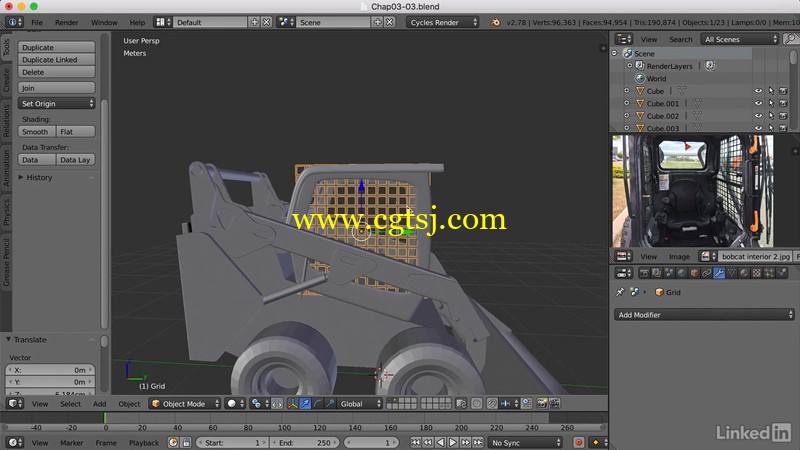
Task: Hide Cube.001 using its eye icon
Action: point(759,103)
